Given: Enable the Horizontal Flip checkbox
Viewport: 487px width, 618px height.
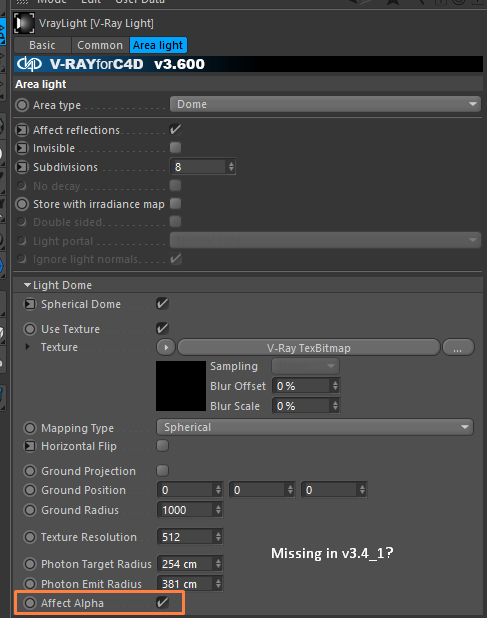Looking at the screenshot, I should pos(162,446).
